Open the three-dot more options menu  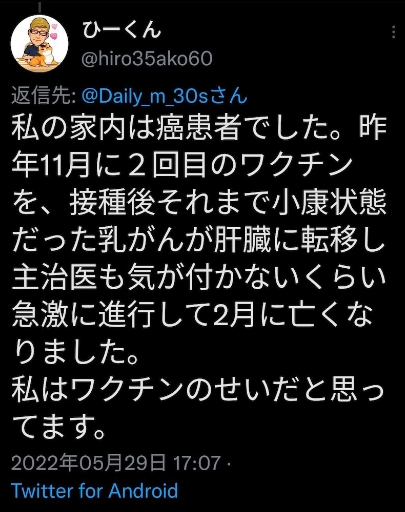click(x=394, y=32)
